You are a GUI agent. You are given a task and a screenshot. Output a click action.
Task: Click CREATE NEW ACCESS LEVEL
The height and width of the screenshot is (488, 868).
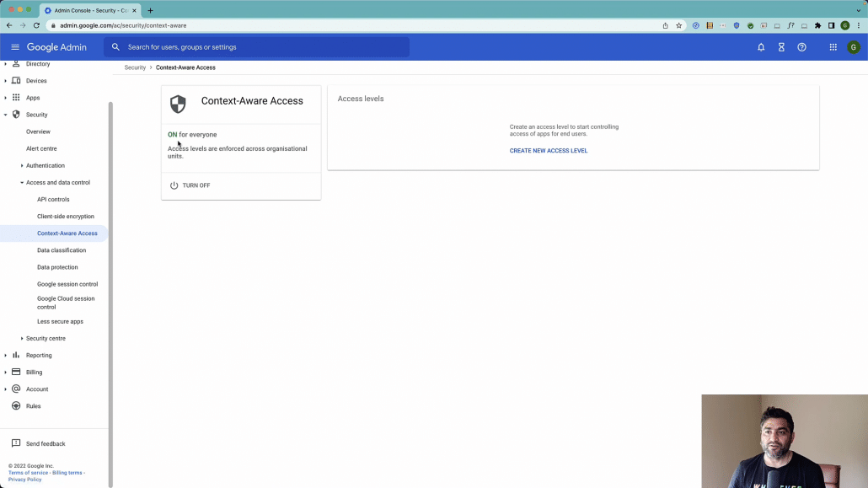tap(549, 151)
